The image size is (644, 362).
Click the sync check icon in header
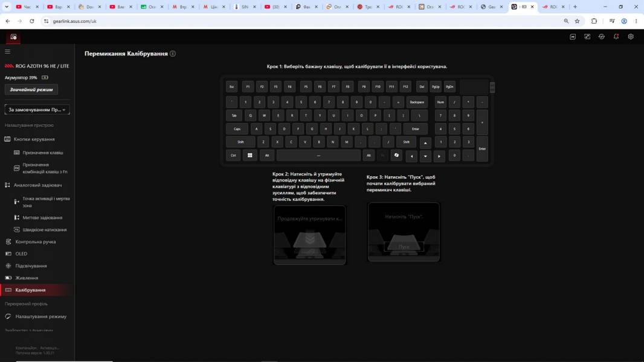(x=601, y=36)
